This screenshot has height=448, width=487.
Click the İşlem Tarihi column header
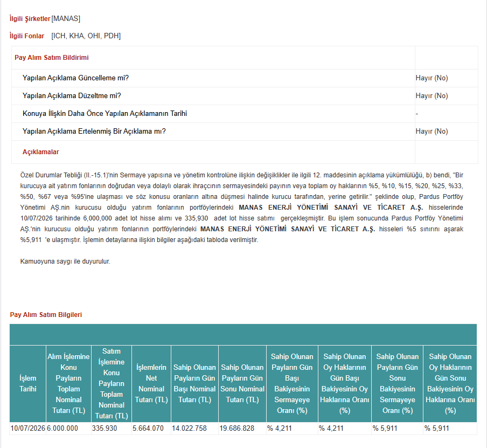pyautogui.click(x=28, y=384)
